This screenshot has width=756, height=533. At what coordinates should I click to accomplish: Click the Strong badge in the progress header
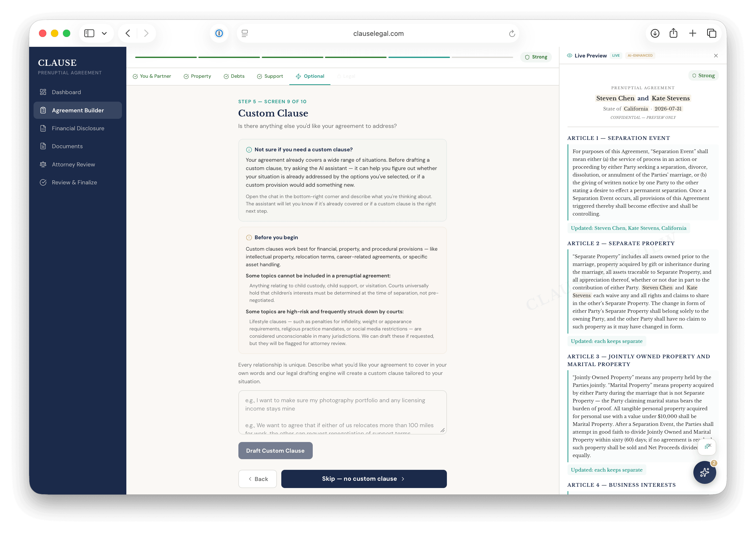click(x=536, y=57)
